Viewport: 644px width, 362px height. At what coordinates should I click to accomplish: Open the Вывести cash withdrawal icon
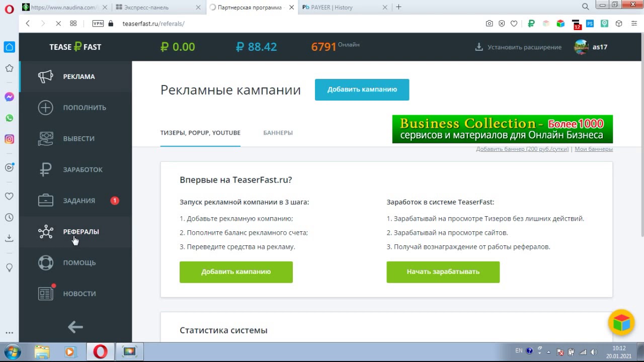point(45,139)
